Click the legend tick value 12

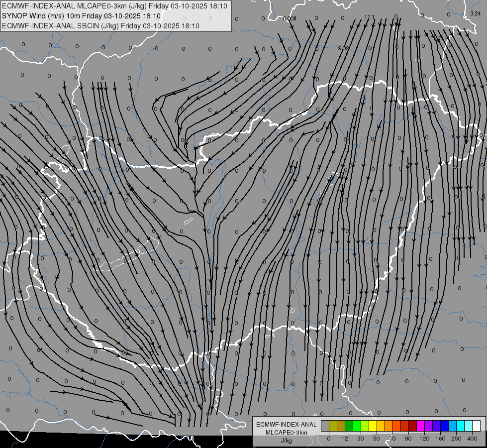coord(345,439)
